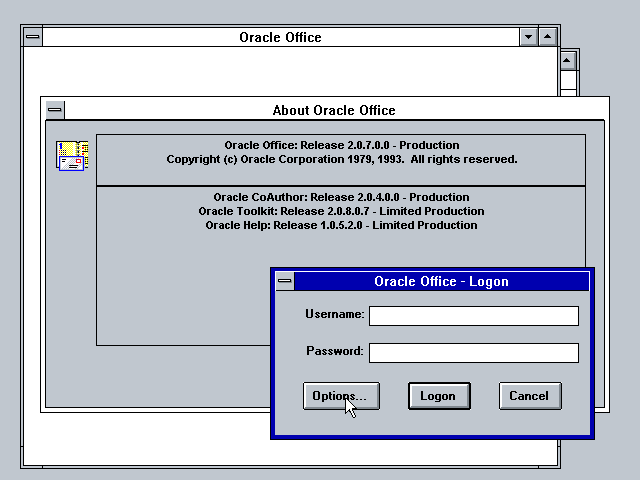Click the 'Oracle Office: Release 2.0.7.0.0 - Production' text
Screen dimensions: 640x480
pyautogui.click(x=342, y=145)
